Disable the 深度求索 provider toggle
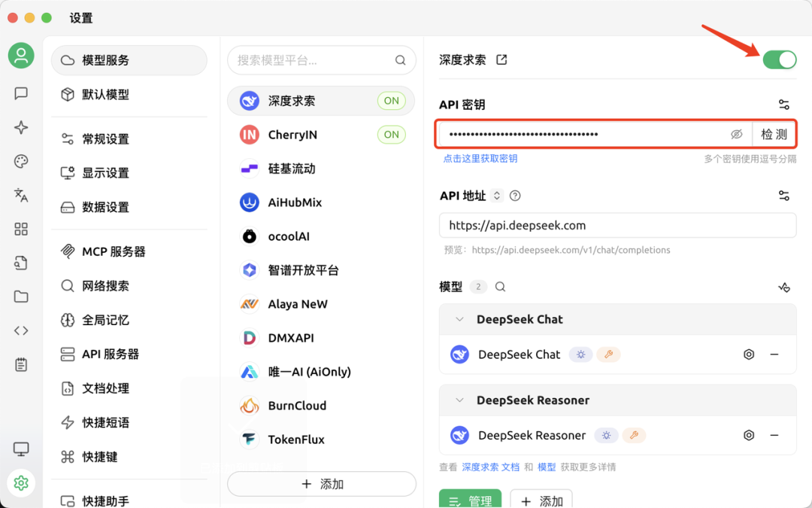 click(779, 58)
